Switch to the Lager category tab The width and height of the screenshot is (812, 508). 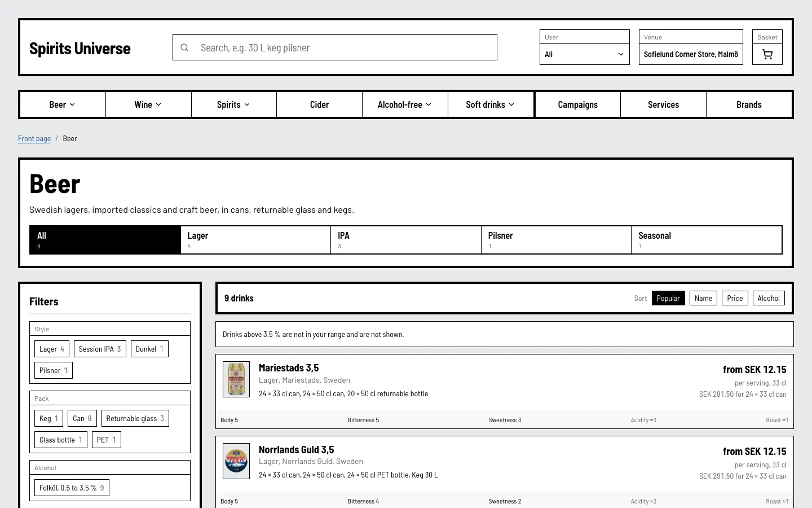pos(255,240)
